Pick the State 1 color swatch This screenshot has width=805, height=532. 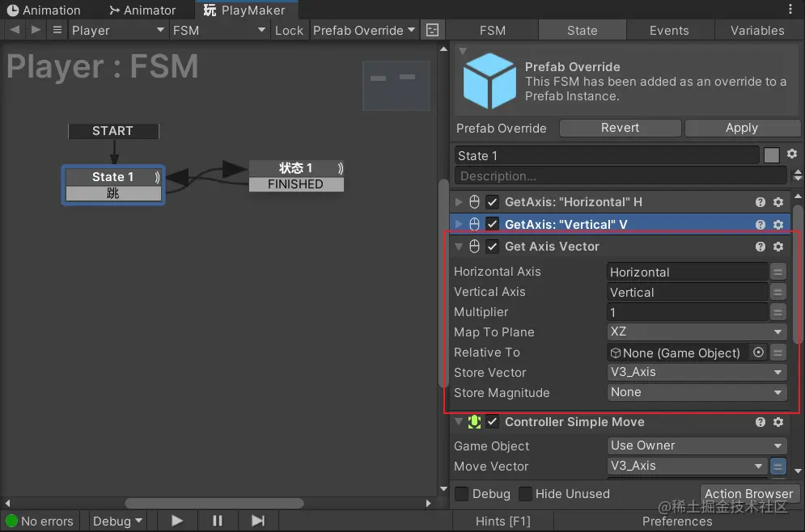click(771, 155)
